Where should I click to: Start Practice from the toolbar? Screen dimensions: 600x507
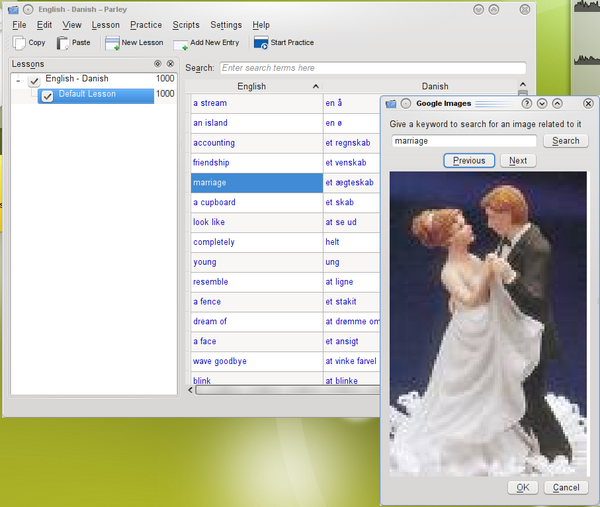[x=261, y=43]
